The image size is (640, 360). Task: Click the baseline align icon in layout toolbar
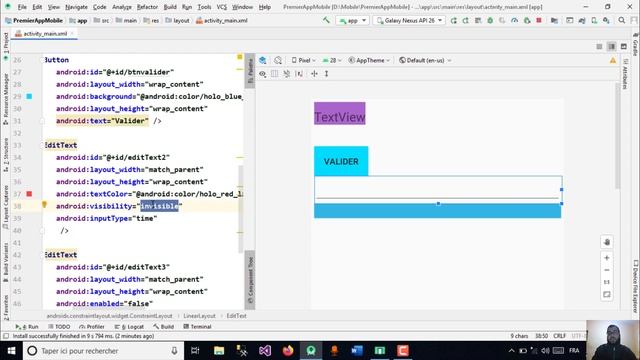tap(299, 74)
